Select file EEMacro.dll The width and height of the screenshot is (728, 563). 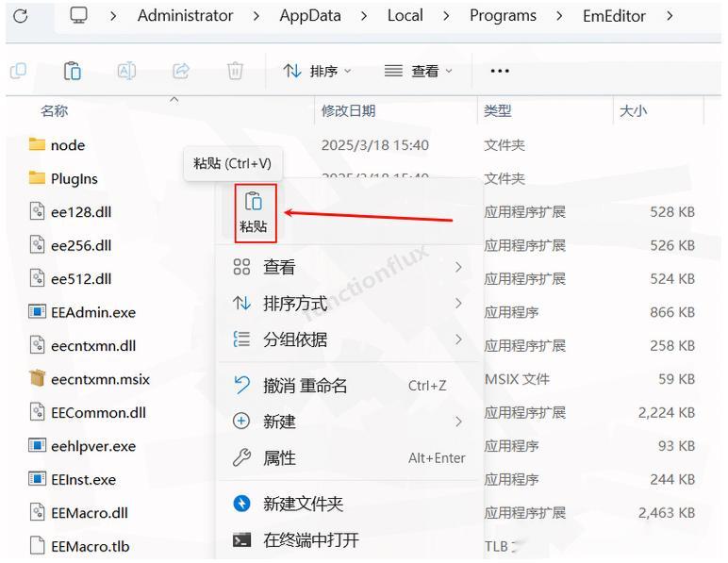90,513
